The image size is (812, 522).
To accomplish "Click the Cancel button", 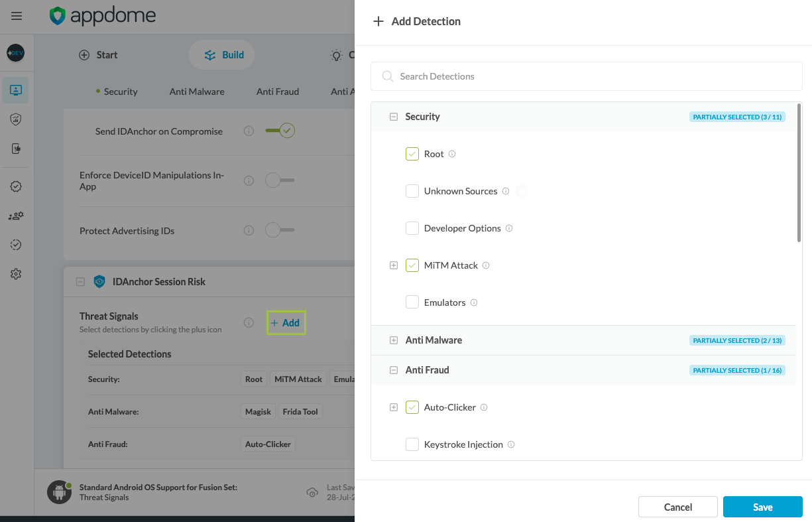I will (677, 507).
